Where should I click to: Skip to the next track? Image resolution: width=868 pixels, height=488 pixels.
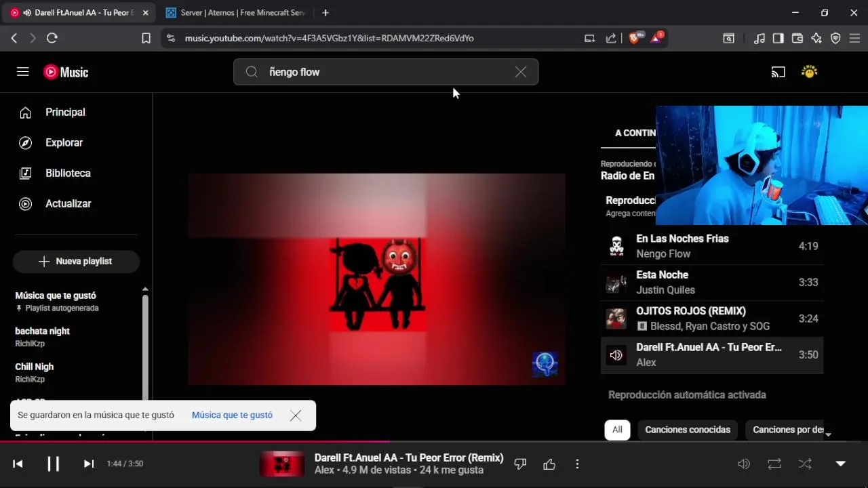(88, 464)
